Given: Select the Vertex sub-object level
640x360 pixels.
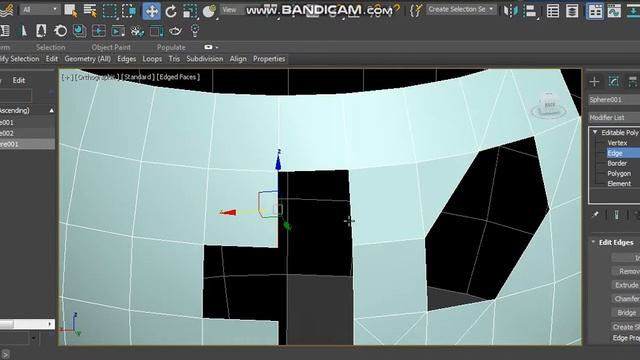Looking at the screenshot, I should tap(617, 143).
